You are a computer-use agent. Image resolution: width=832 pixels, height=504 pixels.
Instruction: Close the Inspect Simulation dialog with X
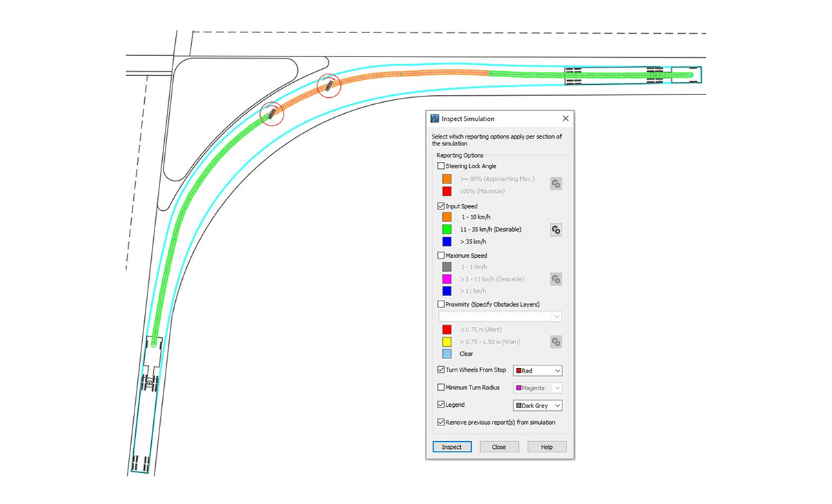(x=565, y=119)
